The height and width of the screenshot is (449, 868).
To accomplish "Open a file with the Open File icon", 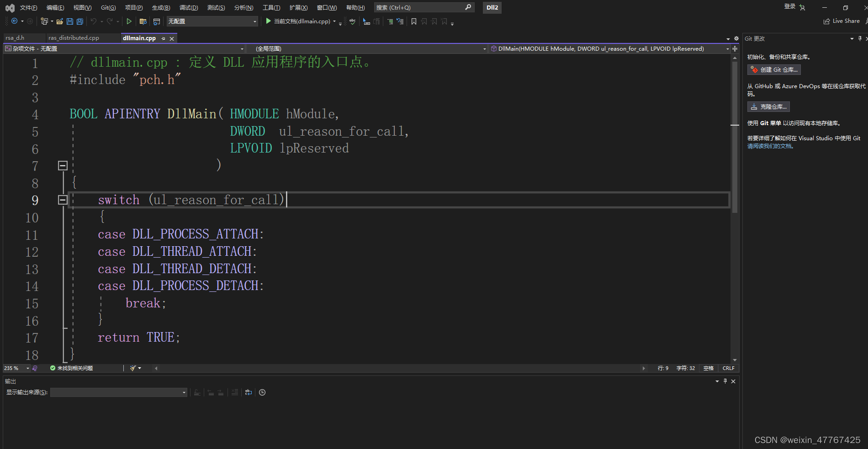I will click(59, 21).
